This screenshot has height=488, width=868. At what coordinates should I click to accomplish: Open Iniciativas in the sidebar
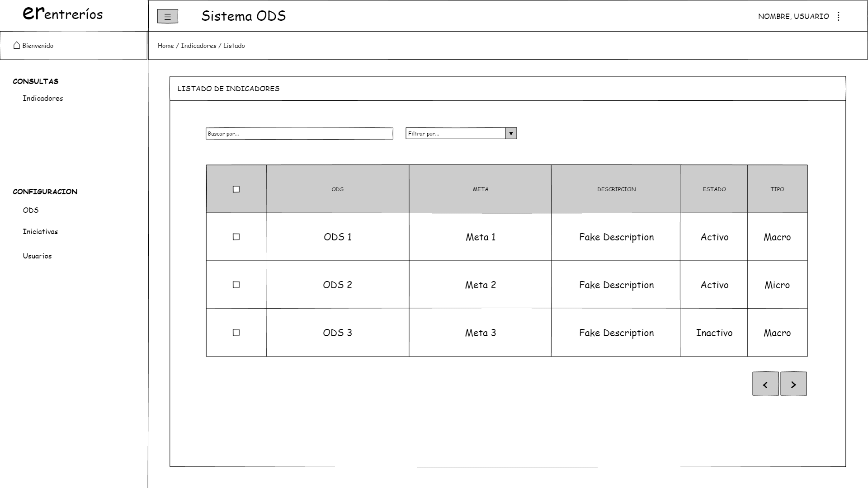[40, 232]
